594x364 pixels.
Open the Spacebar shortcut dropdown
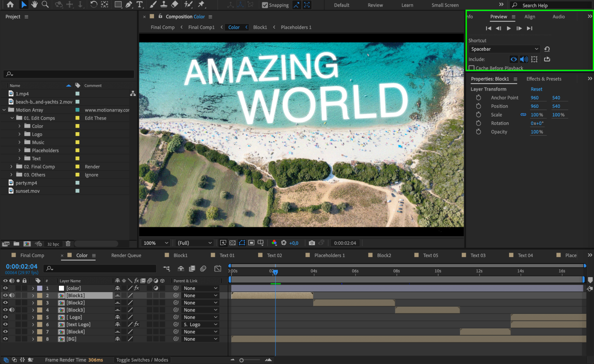point(504,49)
